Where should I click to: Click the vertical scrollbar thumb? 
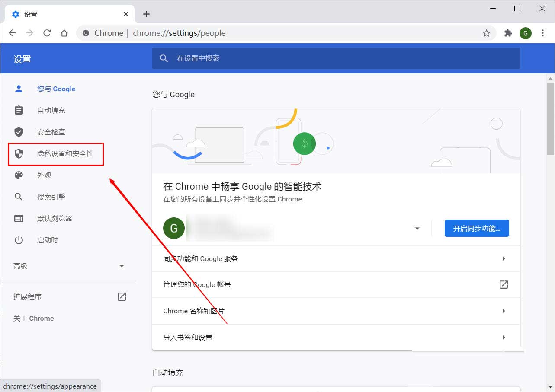tap(551, 118)
